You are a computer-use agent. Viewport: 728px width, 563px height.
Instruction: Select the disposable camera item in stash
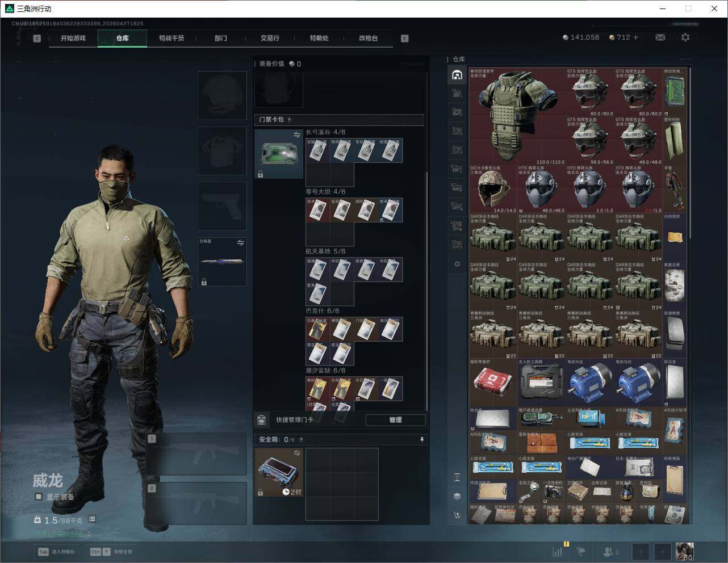pyautogui.click(x=553, y=491)
